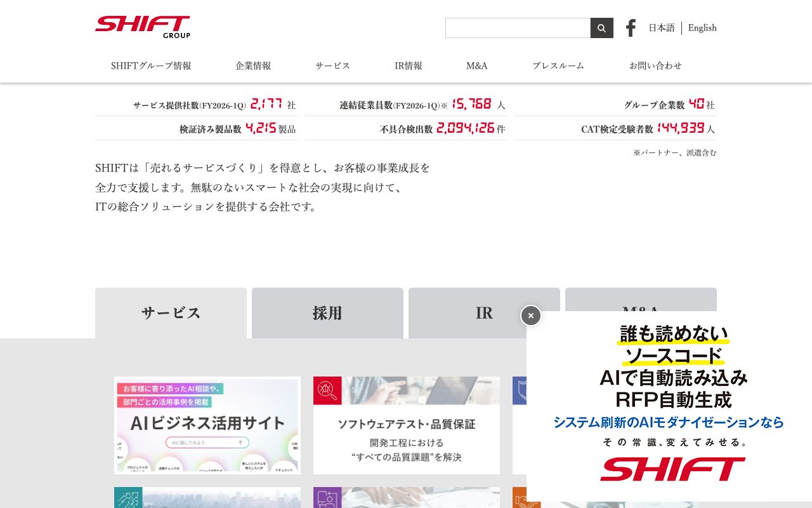Open the AIビジネス活用サイト card
Image resolution: width=812 pixels, height=508 pixels.
[207, 425]
